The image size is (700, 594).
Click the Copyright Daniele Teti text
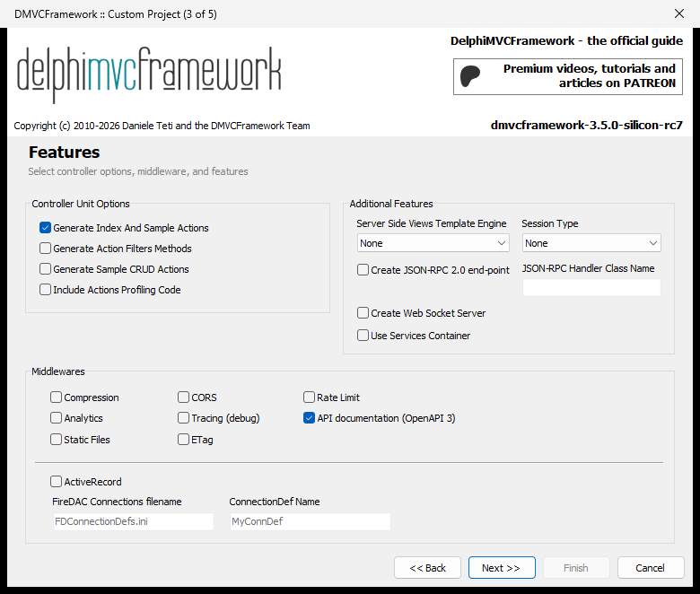tap(162, 126)
